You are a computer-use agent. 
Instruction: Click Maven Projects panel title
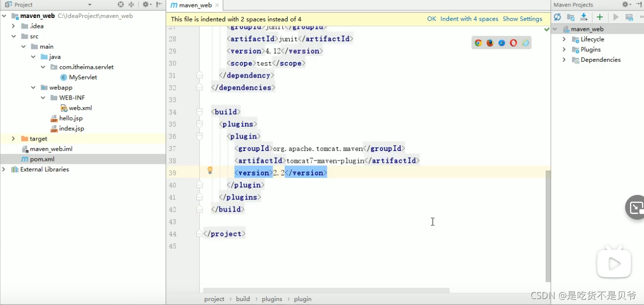pos(573,4)
